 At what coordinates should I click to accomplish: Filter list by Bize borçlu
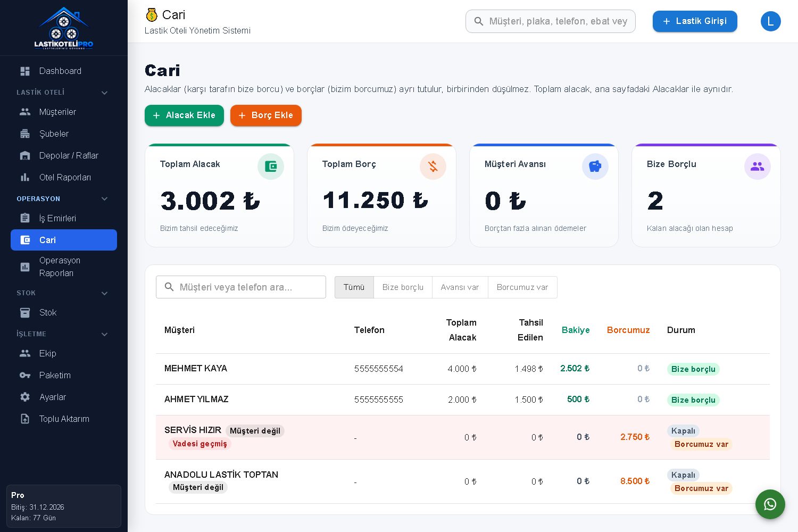tap(403, 287)
